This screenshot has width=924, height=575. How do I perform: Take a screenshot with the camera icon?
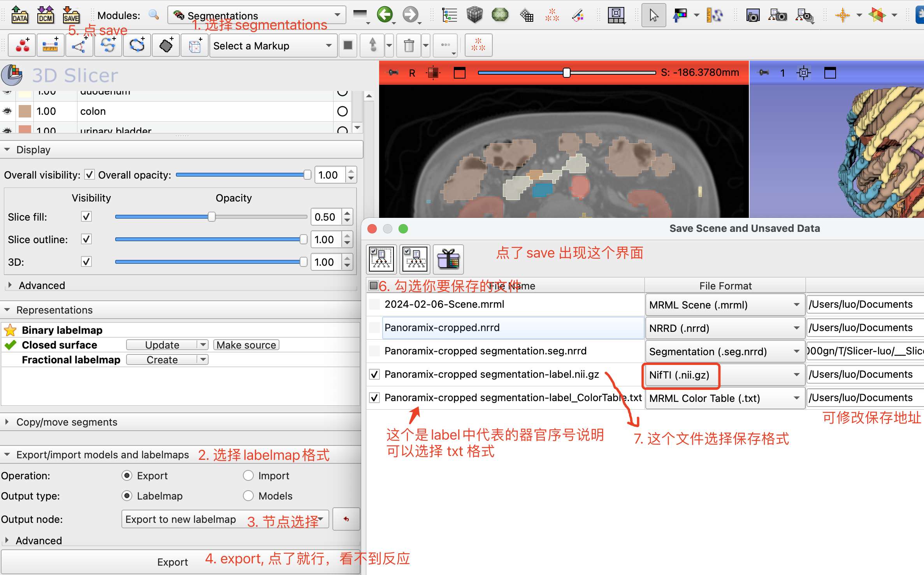[753, 15]
